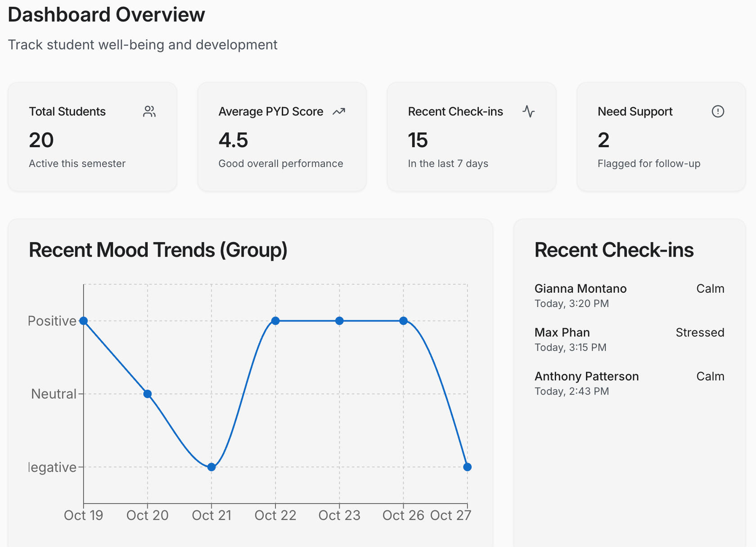The width and height of the screenshot is (756, 547).
Task: Click the Oct 26 data point on chart
Action: (x=404, y=321)
